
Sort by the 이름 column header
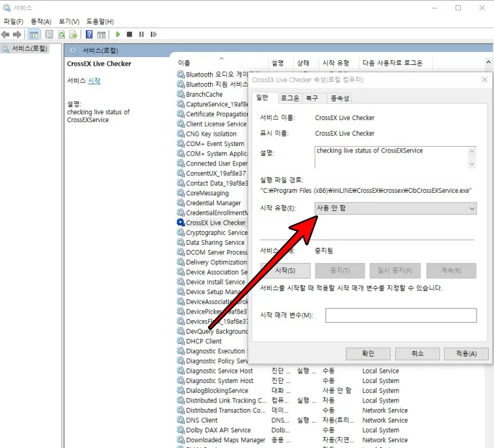click(x=220, y=63)
